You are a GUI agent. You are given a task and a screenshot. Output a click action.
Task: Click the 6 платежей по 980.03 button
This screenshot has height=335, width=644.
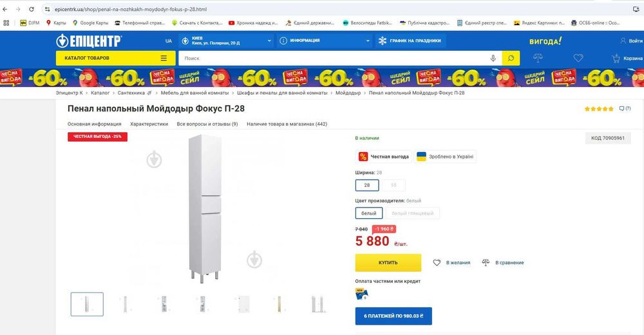click(393, 316)
